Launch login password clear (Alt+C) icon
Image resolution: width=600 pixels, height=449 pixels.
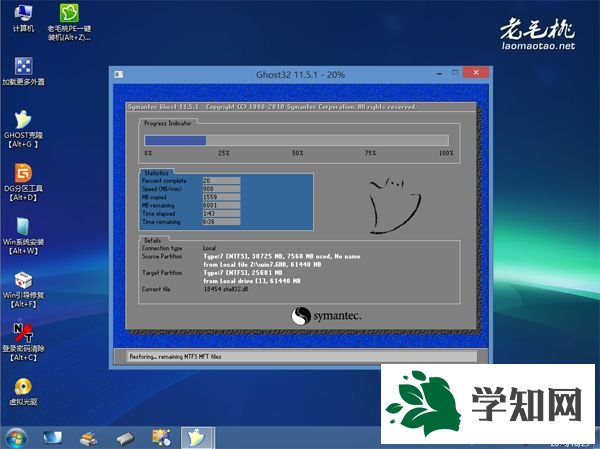pos(23,342)
